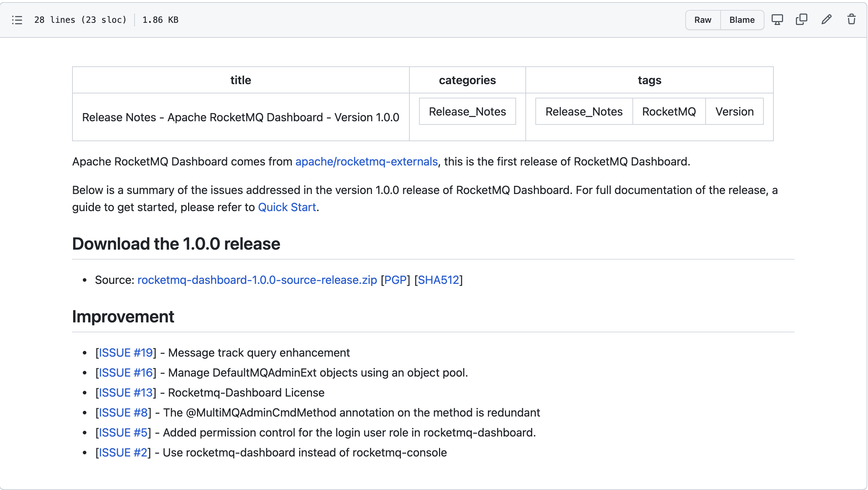
Task: Open ISSUE #19 link
Action: coord(126,353)
